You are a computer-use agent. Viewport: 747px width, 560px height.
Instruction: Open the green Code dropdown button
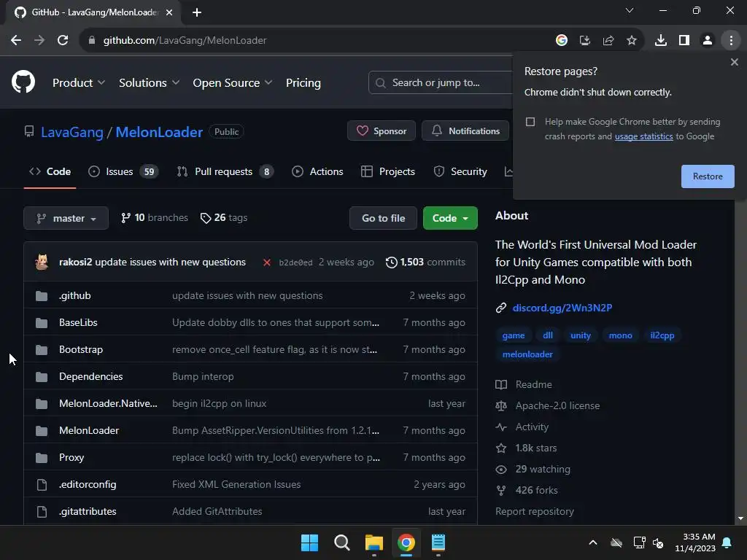pyautogui.click(x=450, y=218)
